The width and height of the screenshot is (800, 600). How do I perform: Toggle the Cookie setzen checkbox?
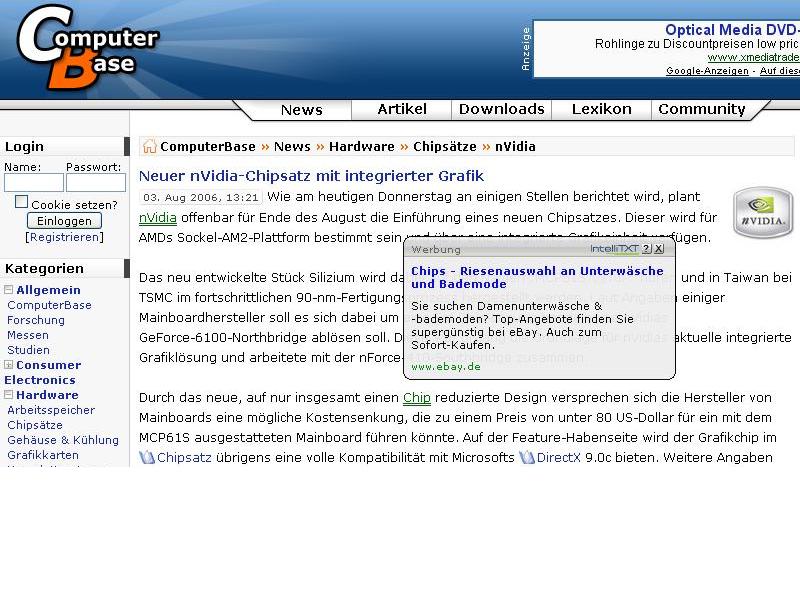(x=21, y=202)
